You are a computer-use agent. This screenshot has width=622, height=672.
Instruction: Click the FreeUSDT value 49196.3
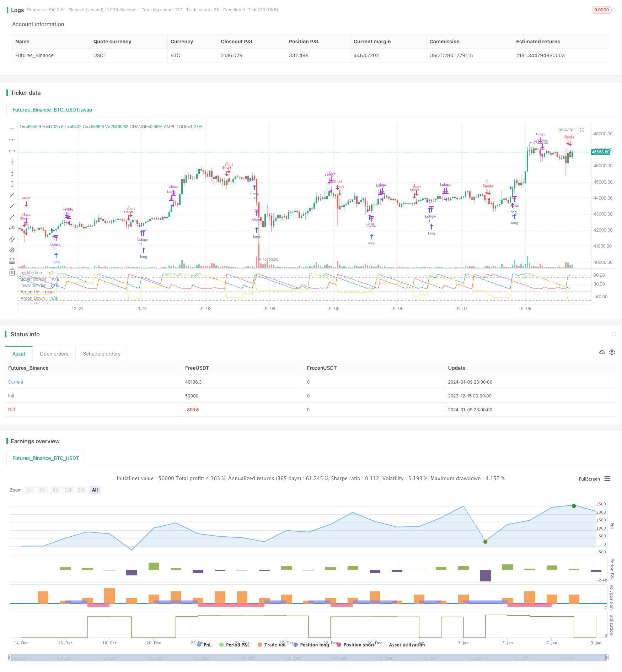193,382
